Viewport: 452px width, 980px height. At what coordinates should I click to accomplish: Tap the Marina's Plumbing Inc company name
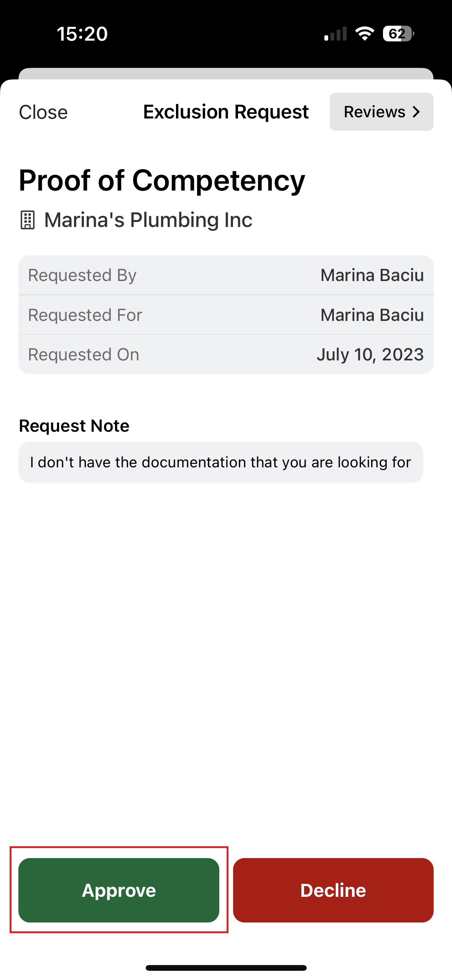pos(148,220)
